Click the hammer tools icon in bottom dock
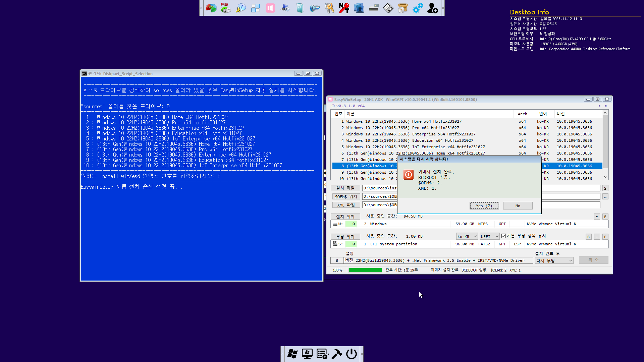 [x=337, y=354]
